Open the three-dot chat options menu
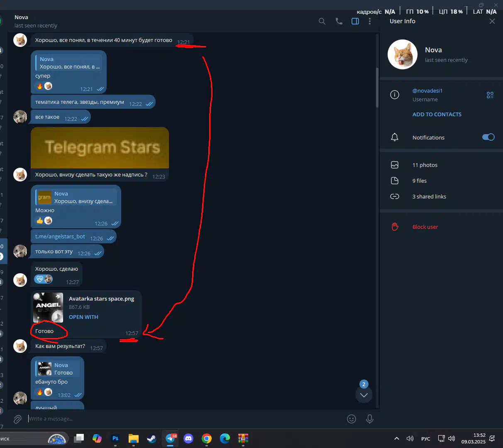The height and width of the screenshot is (448, 503). pos(370,21)
